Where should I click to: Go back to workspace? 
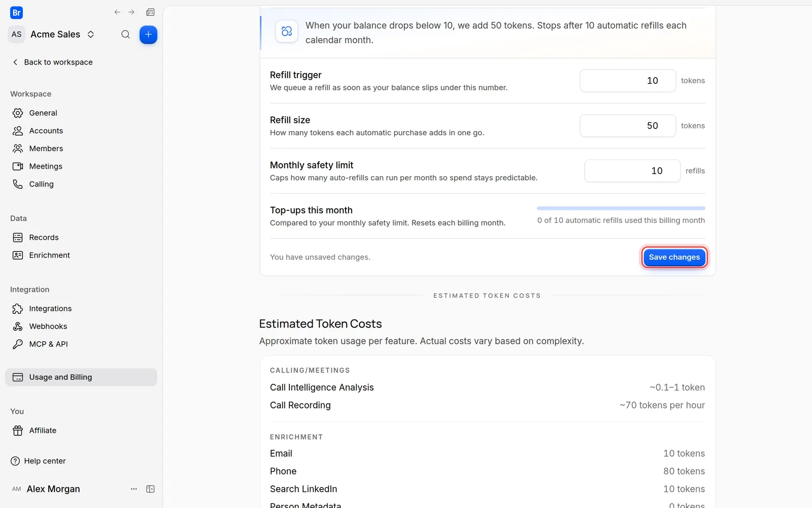pos(52,62)
